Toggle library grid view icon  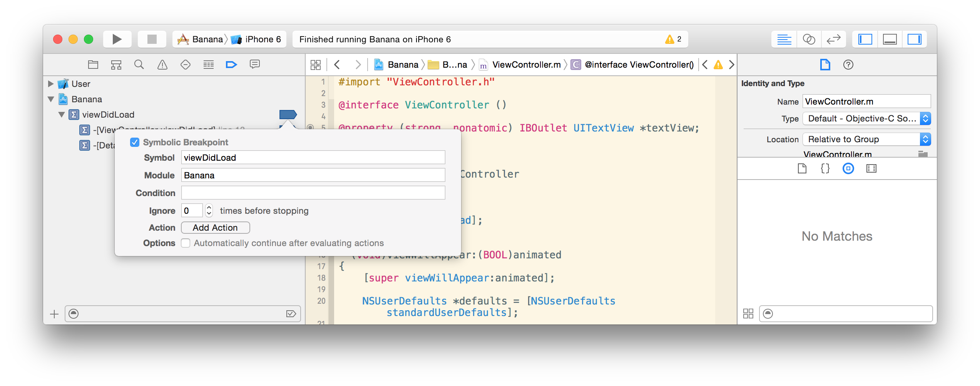(748, 314)
